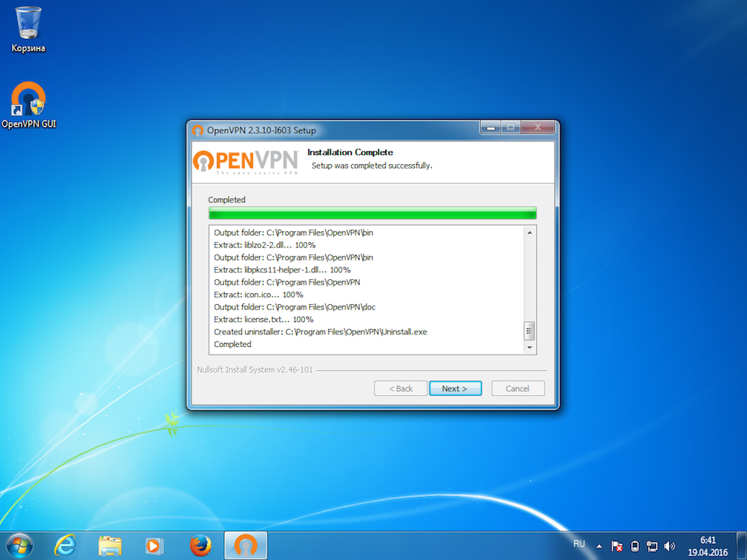The width and height of the screenshot is (747, 560).
Task: Open the Recycle Bin (Корзина) desktop icon
Action: coord(28,29)
